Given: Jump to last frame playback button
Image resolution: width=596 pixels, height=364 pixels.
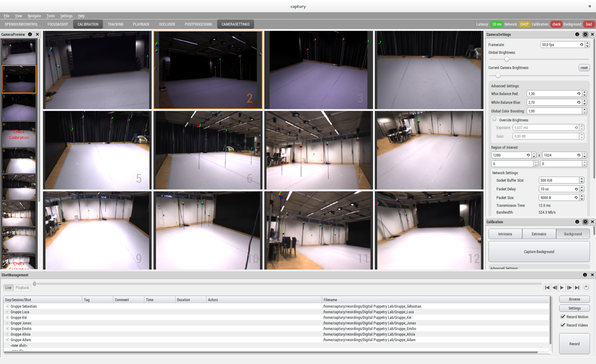Looking at the screenshot, I should (x=577, y=288).
